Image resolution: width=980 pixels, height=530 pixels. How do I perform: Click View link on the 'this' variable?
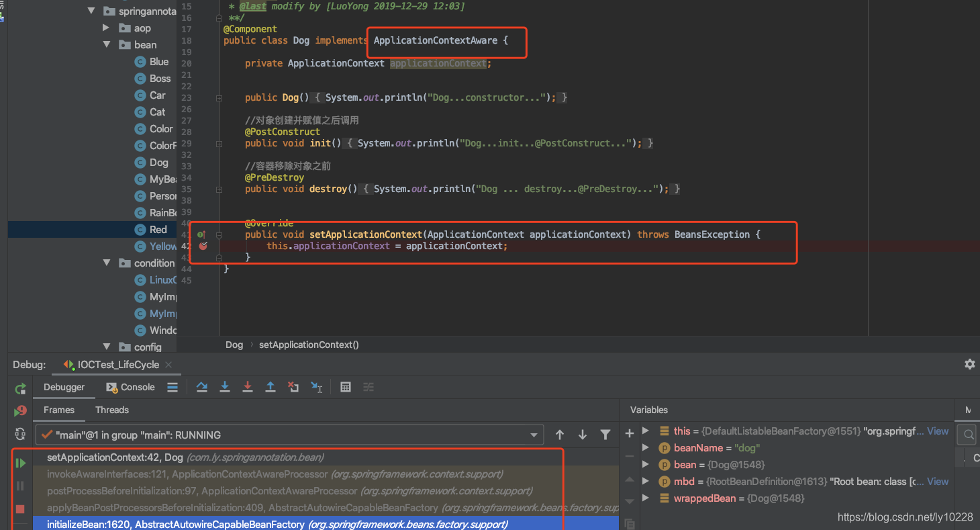938,431
